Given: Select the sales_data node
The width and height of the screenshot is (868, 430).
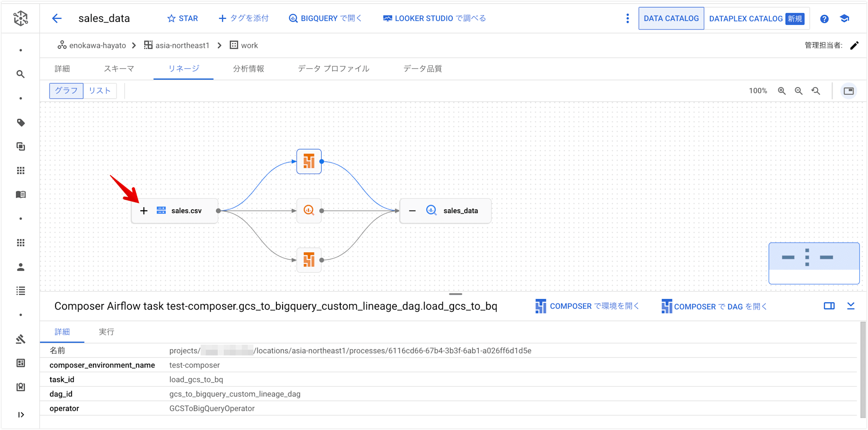Looking at the screenshot, I should [446, 211].
